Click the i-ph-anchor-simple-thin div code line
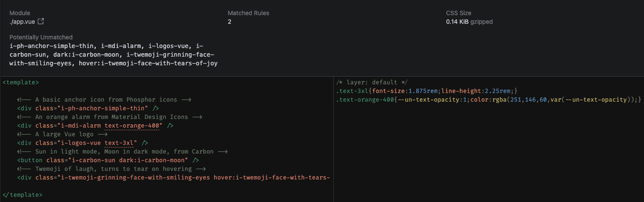Screen dimensions: 644x202 [88, 108]
